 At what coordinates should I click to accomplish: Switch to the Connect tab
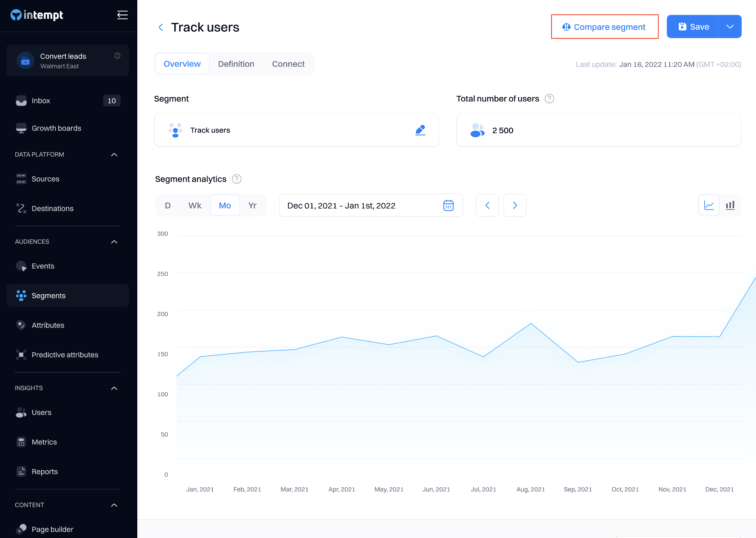(288, 64)
